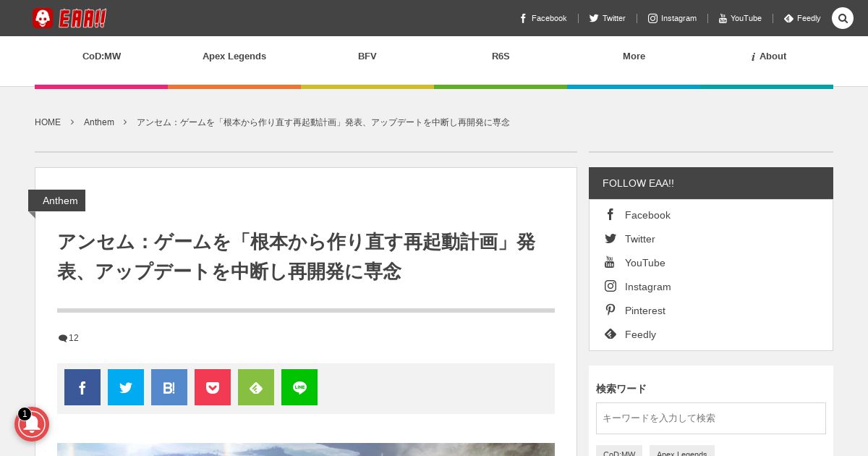The width and height of the screenshot is (868, 456).
Task: Share article on Hatena Bookmark B! button
Action: (169, 387)
